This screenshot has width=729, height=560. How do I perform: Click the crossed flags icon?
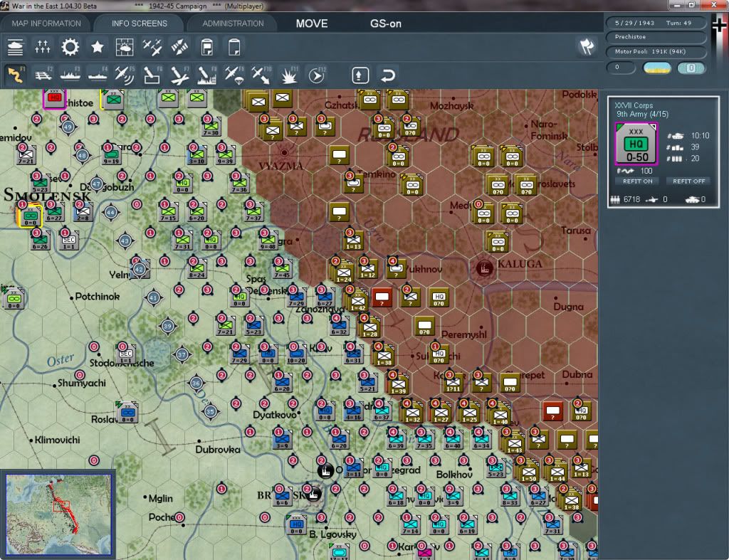click(x=587, y=46)
